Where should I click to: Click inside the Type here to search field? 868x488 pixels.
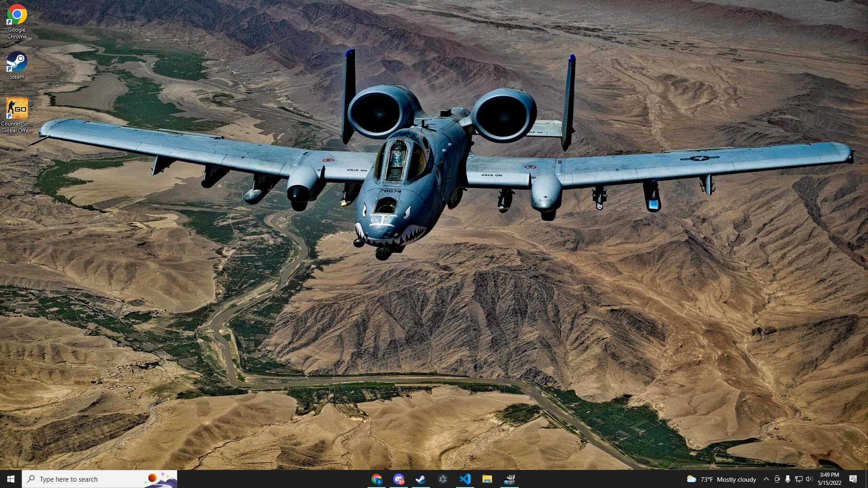click(90, 479)
